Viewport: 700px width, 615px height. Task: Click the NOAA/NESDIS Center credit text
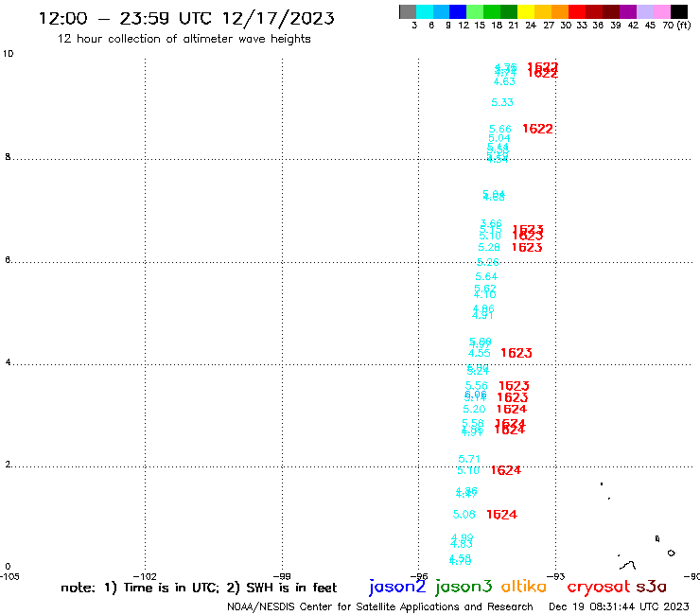tap(380, 607)
